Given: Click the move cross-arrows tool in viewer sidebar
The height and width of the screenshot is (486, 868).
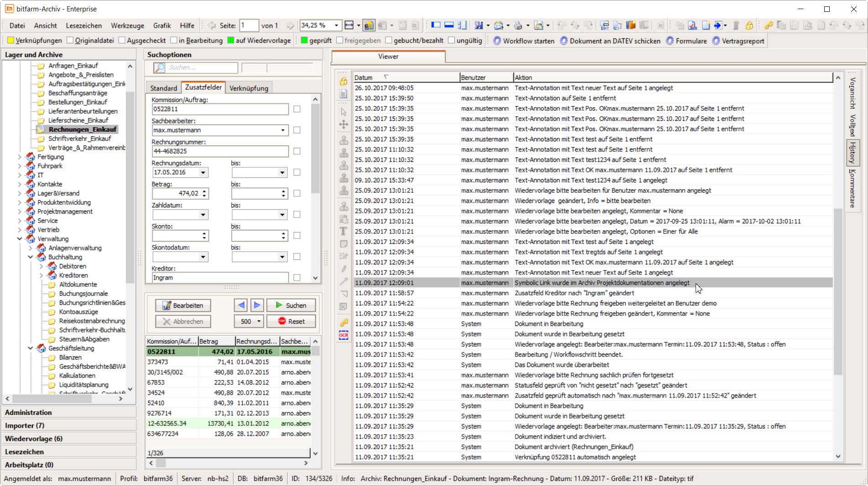Looking at the screenshot, I should click(343, 124).
